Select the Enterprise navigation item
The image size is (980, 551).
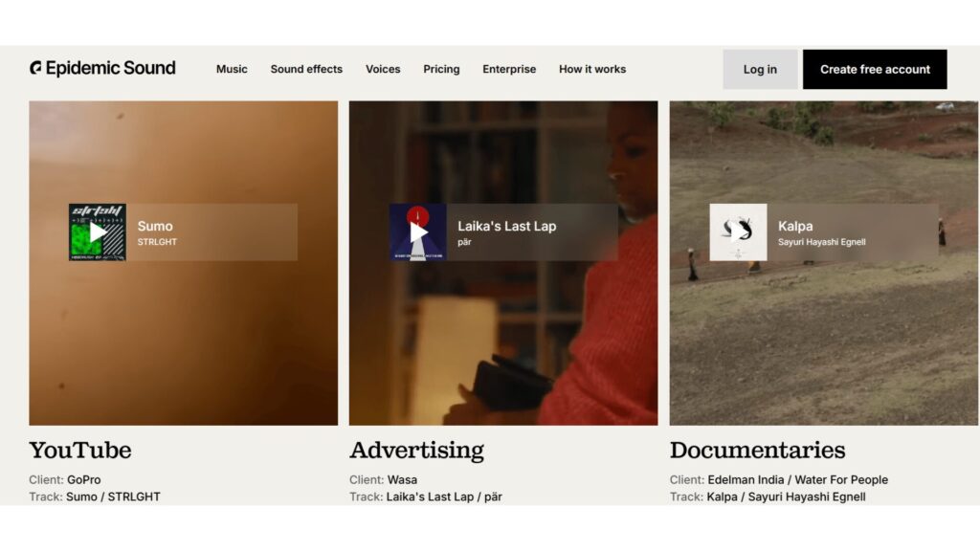coord(509,69)
